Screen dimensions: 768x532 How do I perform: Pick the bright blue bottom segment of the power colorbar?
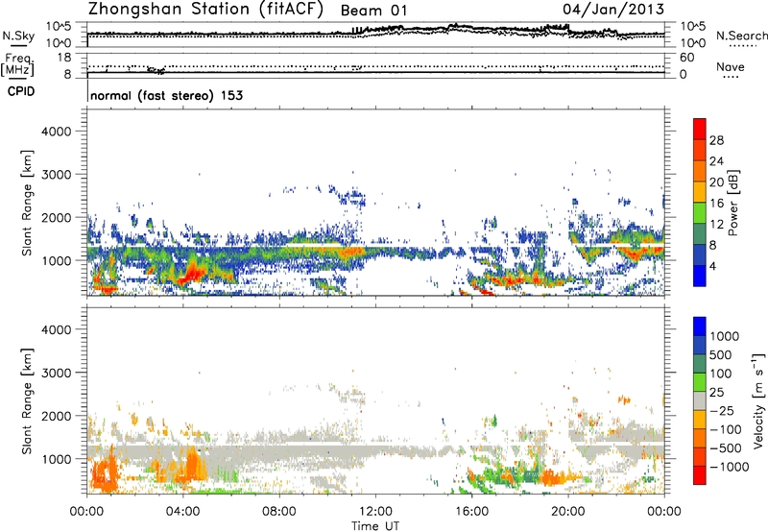click(x=700, y=277)
